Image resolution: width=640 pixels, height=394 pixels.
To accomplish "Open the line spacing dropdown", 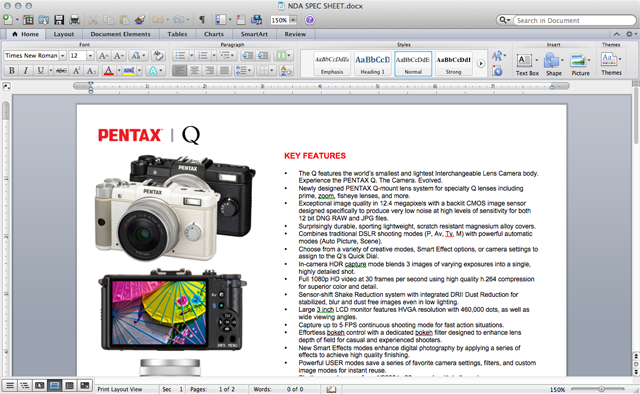I will pyautogui.click(x=244, y=71).
